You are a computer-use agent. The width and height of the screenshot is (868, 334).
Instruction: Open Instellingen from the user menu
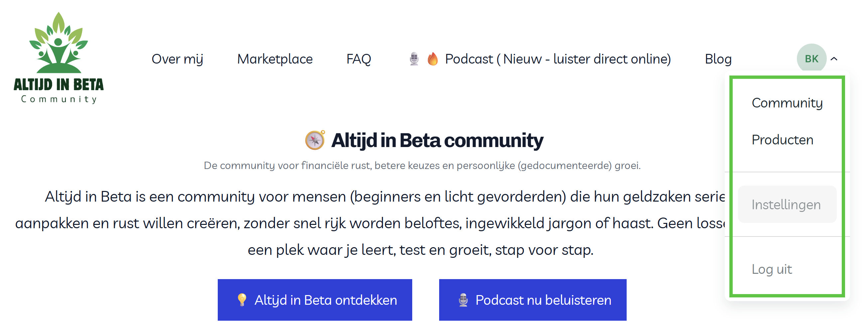click(786, 205)
